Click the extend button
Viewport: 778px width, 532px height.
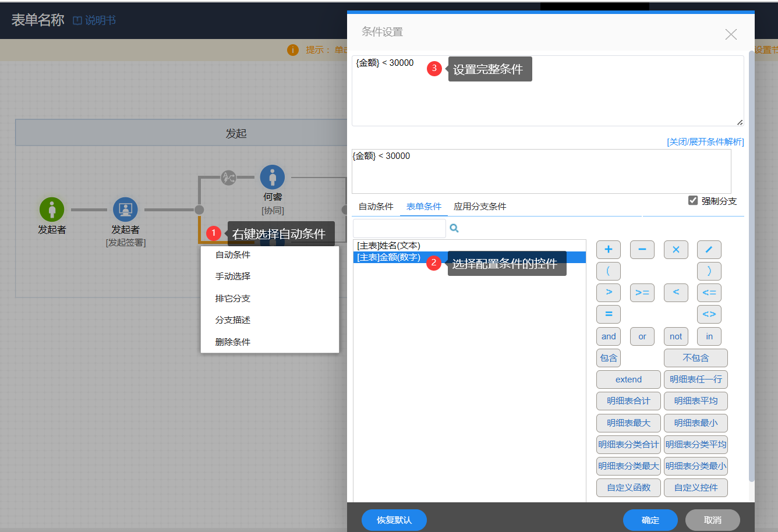[628, 380]
